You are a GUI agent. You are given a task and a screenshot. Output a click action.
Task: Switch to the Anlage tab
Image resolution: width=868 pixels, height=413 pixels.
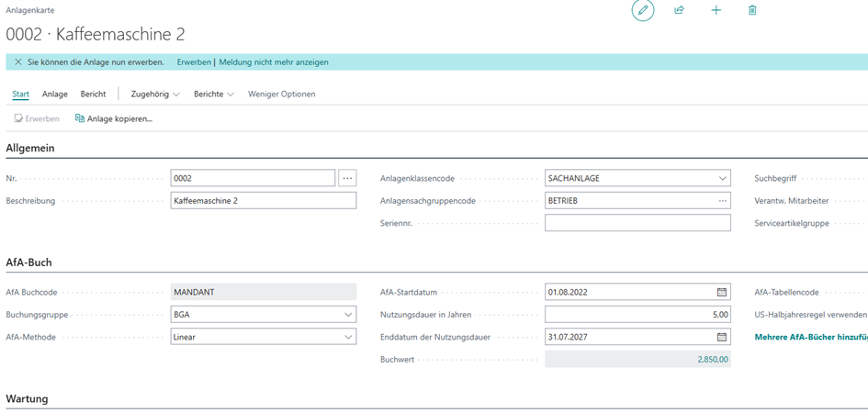tap(54, 94)
